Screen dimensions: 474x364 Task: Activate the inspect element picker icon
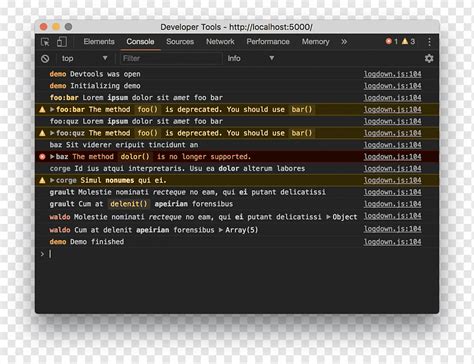45,42
